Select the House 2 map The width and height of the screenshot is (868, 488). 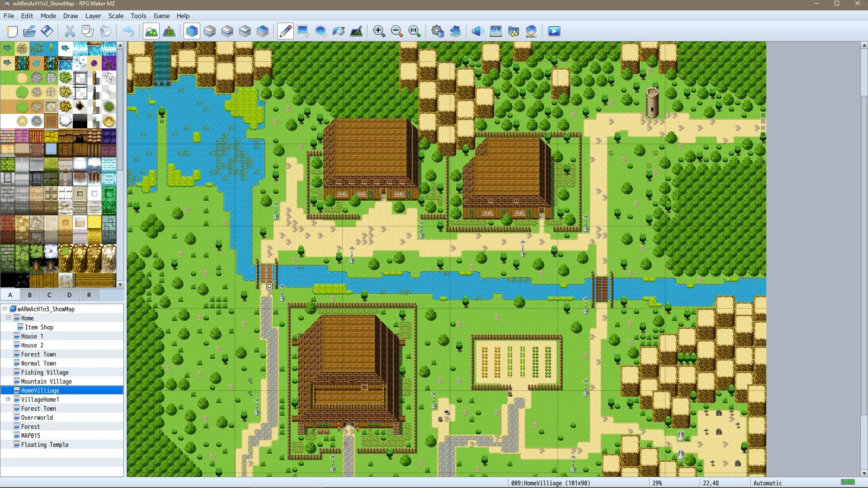tap(32, 345)
